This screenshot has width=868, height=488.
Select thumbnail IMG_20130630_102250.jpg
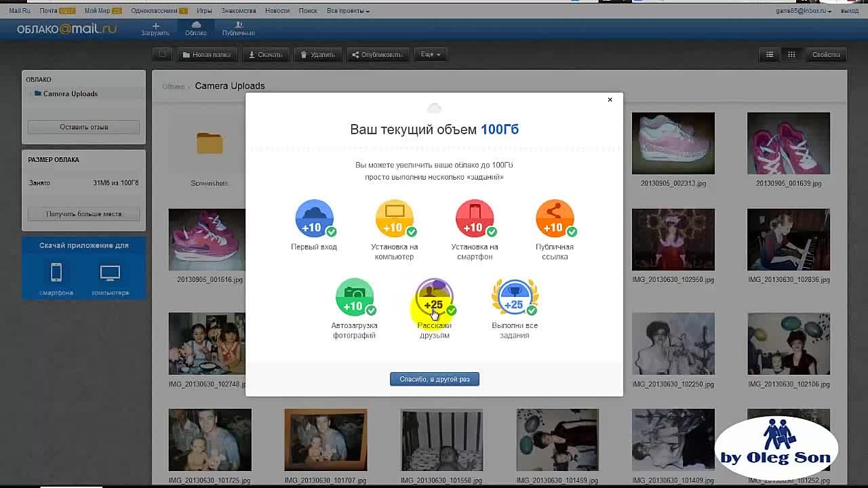pos(673,343)
